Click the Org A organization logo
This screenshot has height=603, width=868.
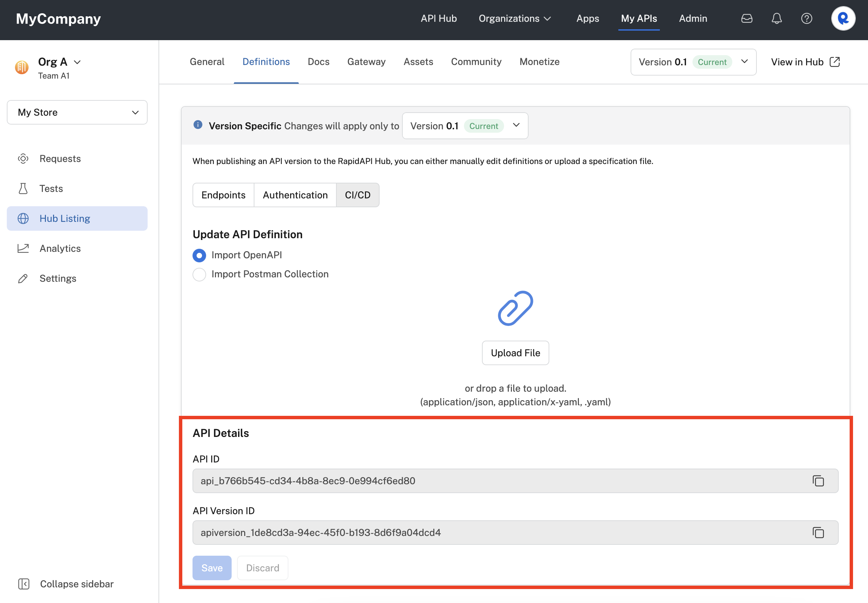coord(22,67)
